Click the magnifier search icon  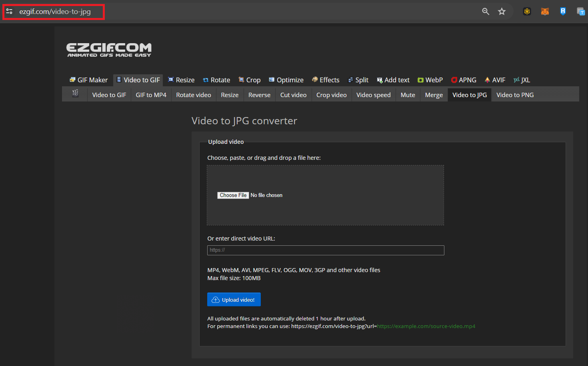coord(486,11)
